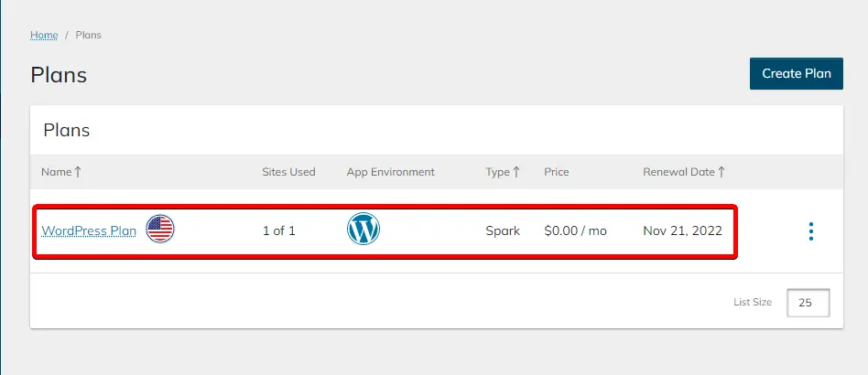Image resolution: width=868 pixels, height=375 pixels.
Task: Open the WordPress Plan link
Action: click(89, 230)
